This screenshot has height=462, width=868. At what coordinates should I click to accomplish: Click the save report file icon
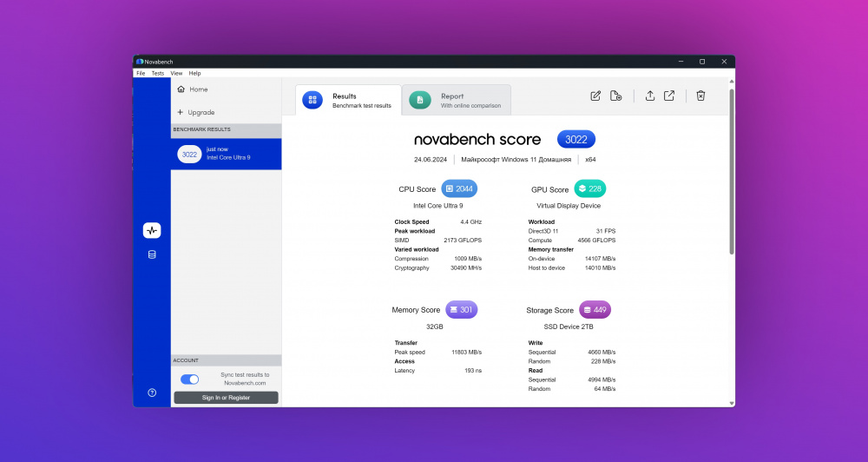tap(615, 96)
